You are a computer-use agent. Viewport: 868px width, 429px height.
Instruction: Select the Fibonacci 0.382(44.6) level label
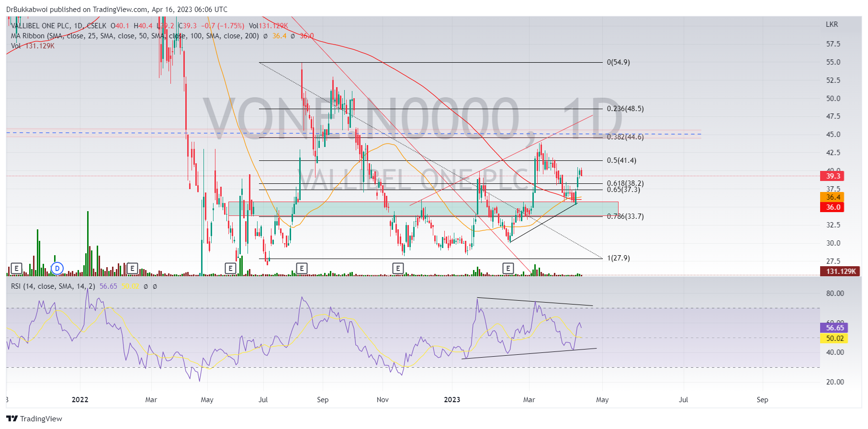[x=625, y=137]
